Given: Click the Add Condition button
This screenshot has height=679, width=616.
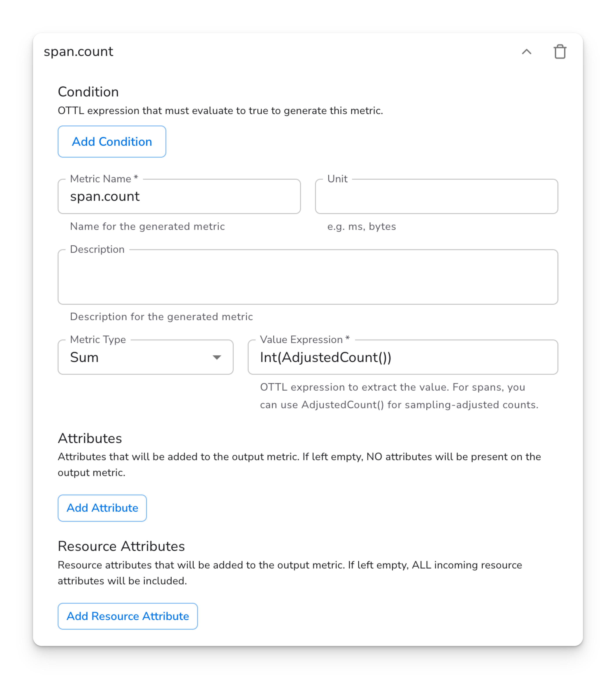Looking at the screenshot, I should (112, 141).
